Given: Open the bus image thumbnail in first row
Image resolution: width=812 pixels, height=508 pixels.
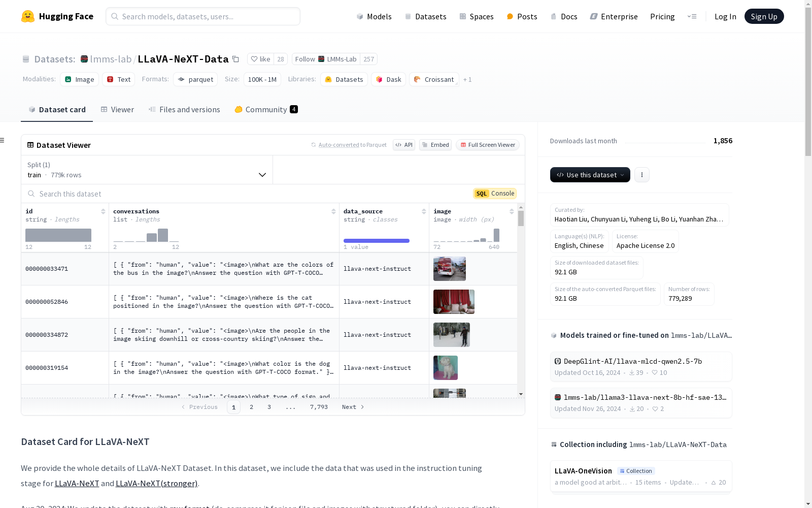Looking at the screenshot, I should [450, 269].
